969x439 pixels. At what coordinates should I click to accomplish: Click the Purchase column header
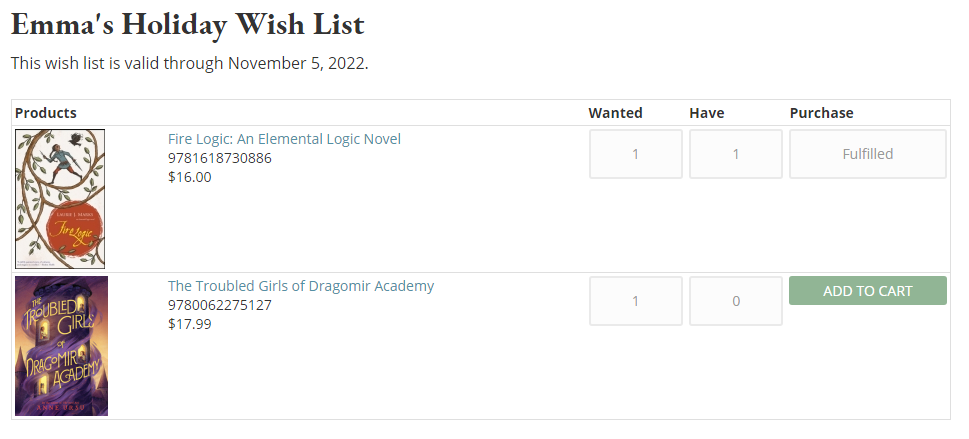tap(821, 113)
